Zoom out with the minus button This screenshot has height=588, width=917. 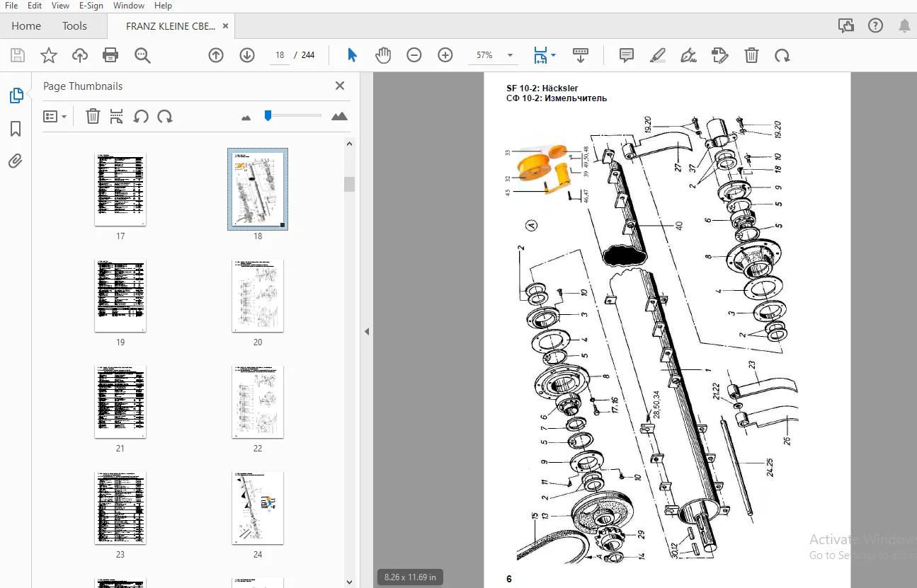[414, 55]
